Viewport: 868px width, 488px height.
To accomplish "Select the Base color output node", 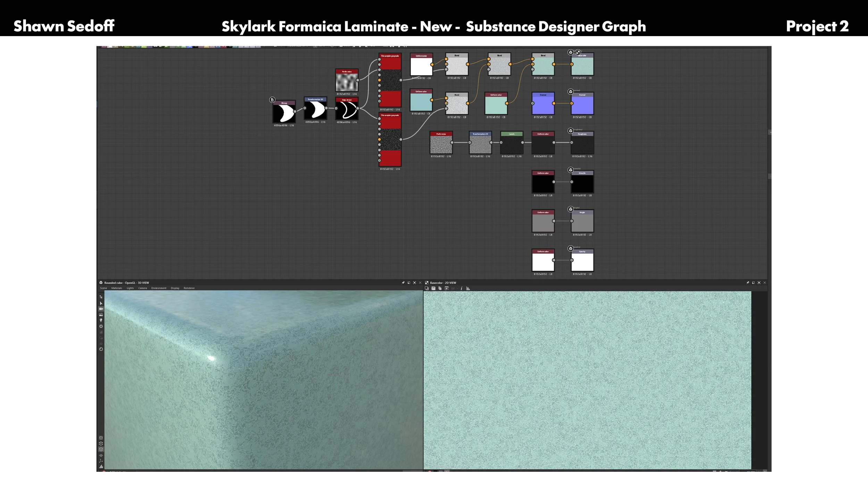I will tap(582, 64).
